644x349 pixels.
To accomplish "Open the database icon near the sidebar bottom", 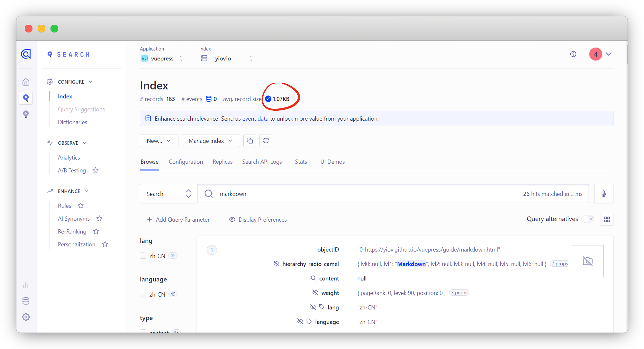I will pos(26,301).
